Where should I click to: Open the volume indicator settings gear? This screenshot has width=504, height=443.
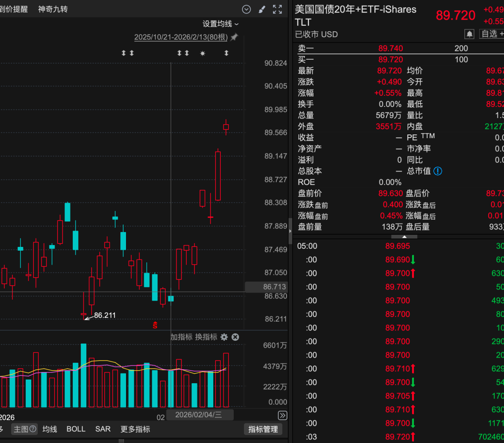click(224, 337)
